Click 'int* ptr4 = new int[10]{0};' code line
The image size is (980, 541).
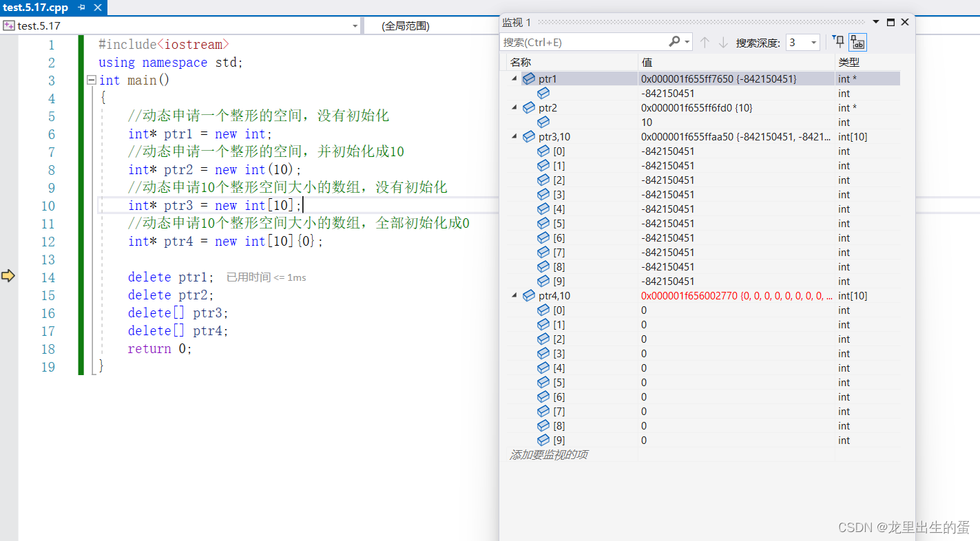tap(226, 242)
